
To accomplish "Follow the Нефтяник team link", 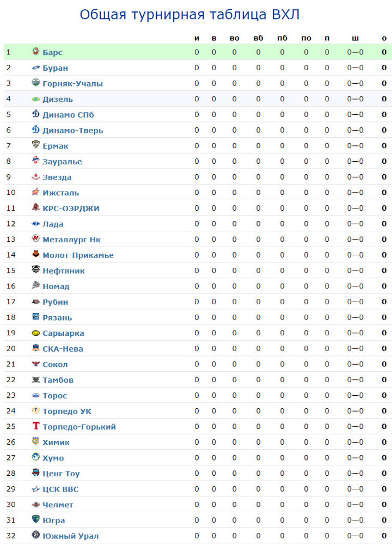I will pos(64,271).
